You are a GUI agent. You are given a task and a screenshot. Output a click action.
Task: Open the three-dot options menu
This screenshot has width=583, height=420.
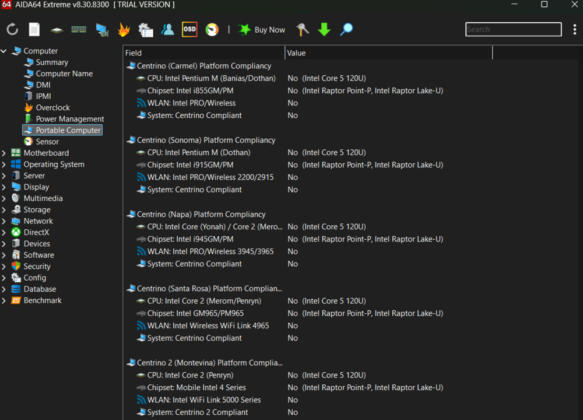pyautogui.click(x=574, y=29)
